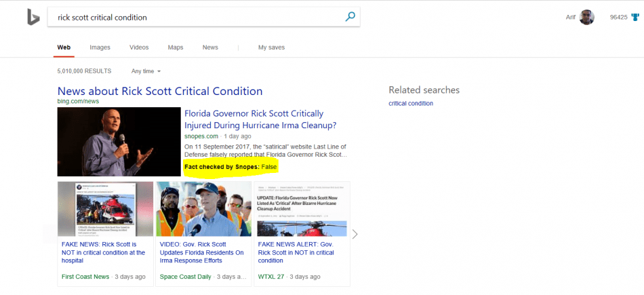Select the Web tab
Image resolution: width=644 pixels, height=295 pixels.
(64, 47)
